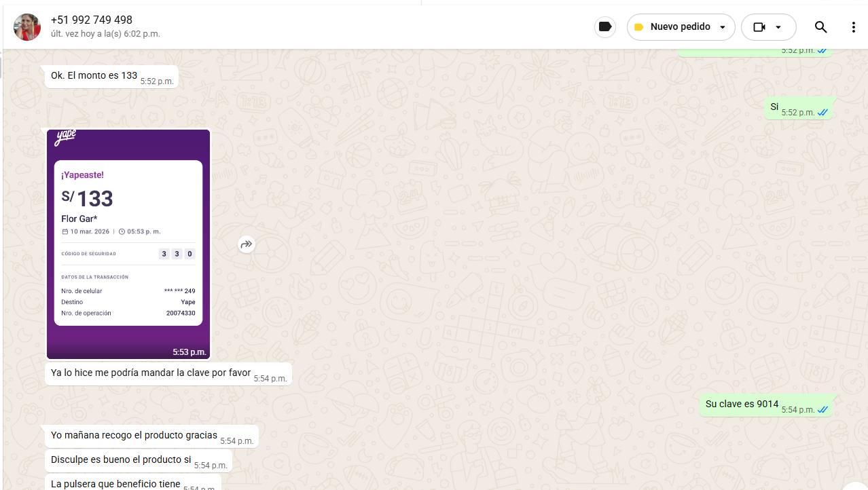Image resolution: width=868 pixels, height=490 pixels.
Task: Select the "Ya lo hice me podría mandar" message
Action: [151, 373]
